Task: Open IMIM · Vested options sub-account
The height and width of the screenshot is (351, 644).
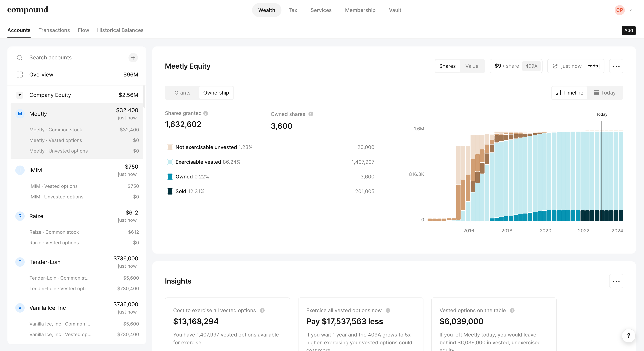Action: tap(77, 186)
